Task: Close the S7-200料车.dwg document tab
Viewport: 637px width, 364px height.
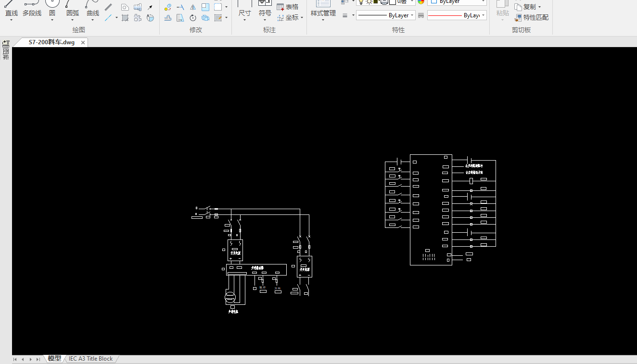Action: point(83,42)
